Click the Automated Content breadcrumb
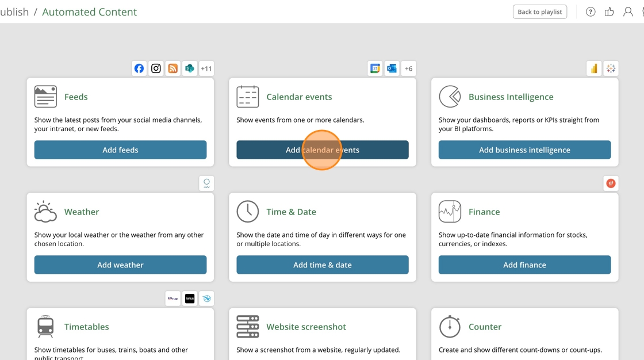 point(90,12)
